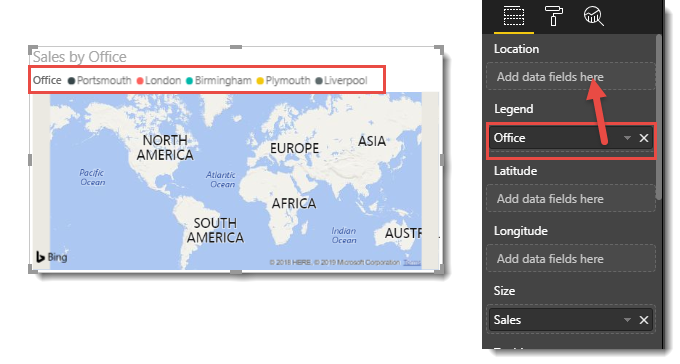Viewport: 680px width, 364px height.
Task: Click the NORTH AMERICA map label
Action: (x=165, y=148)
